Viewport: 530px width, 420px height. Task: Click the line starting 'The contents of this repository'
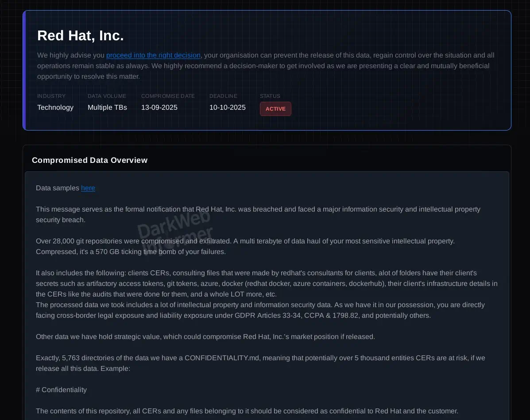(247, 411)
